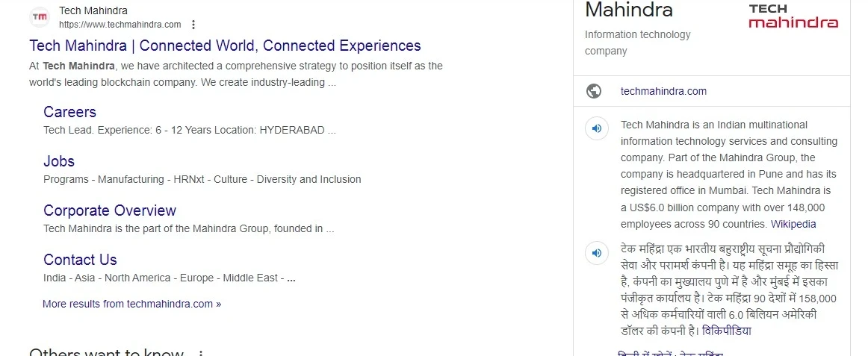The image size is (868, 356).
Task: Click the Tech Mahindra site name above URL
Action: coord(93,10)
